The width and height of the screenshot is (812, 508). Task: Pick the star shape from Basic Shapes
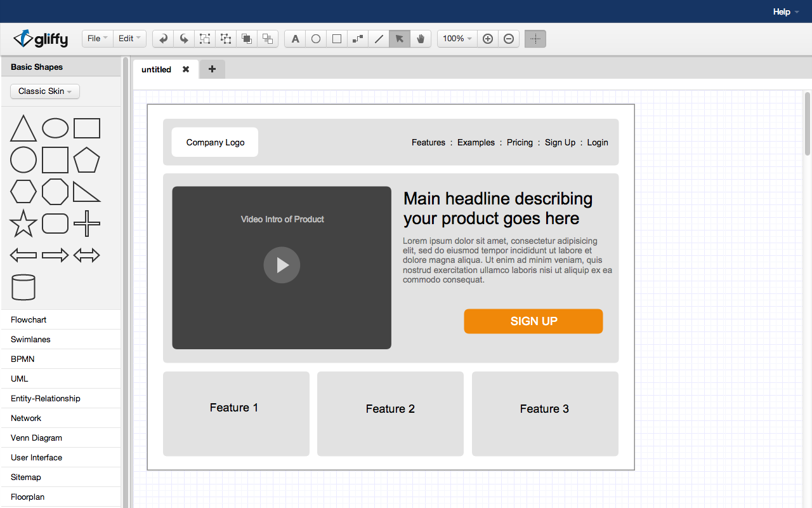click(23, 224)
